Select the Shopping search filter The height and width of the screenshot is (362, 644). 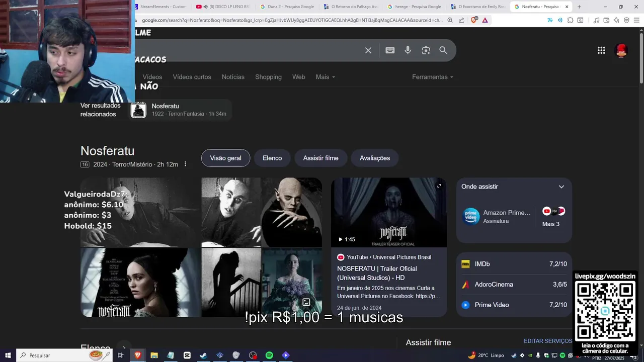click(x=268, y=77)
